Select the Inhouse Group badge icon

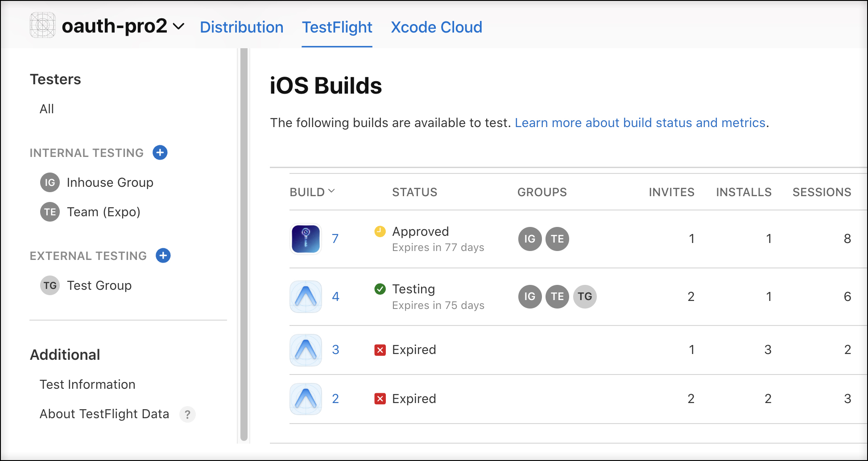pyautogui.click(x=50, y=182)
